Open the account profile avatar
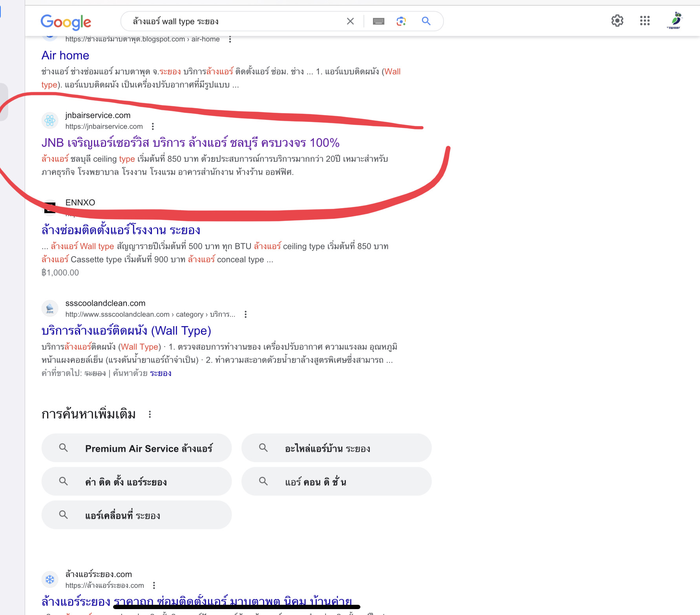 click(x=675, y=21)
